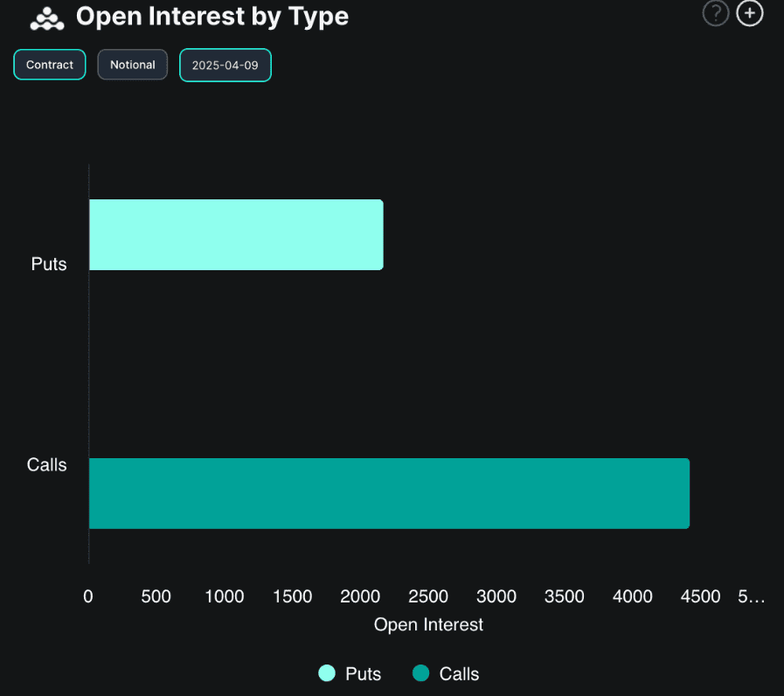Click the light Puts bar

[x=236, y=234]
